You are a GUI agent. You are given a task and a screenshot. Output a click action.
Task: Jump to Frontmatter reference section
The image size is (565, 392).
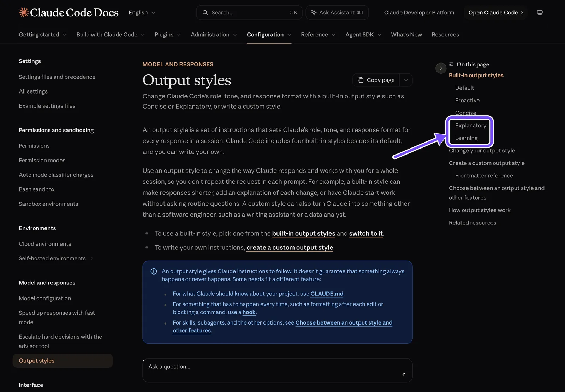pos(484,176)
